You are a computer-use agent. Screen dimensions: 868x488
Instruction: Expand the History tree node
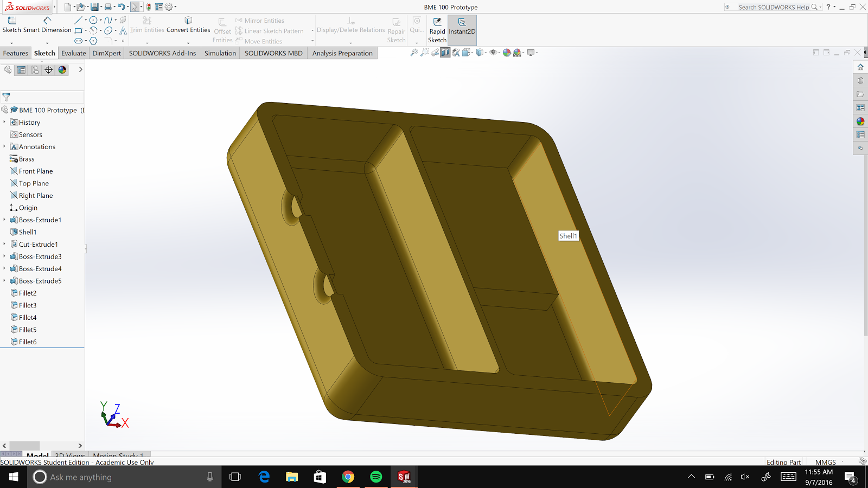(4, 123)
